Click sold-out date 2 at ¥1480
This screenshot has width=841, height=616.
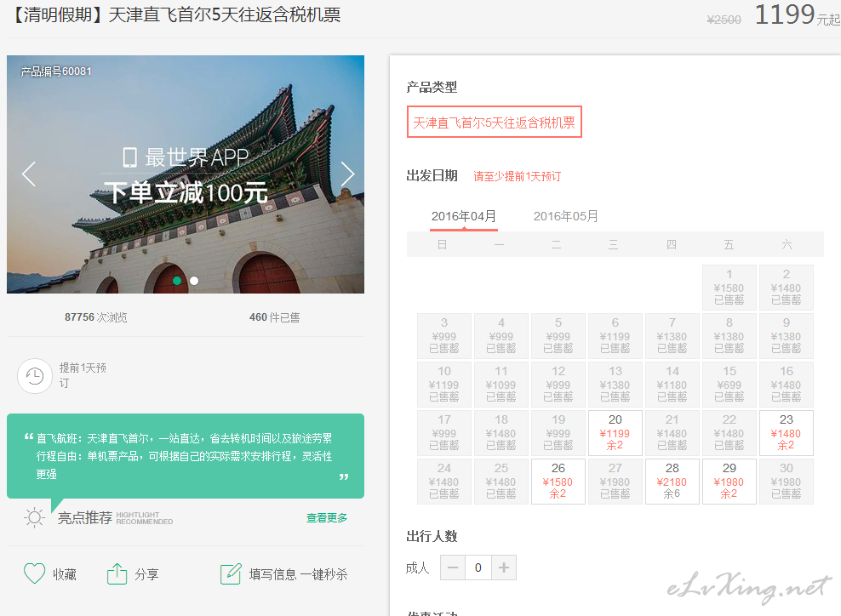[x=786, y=287]
